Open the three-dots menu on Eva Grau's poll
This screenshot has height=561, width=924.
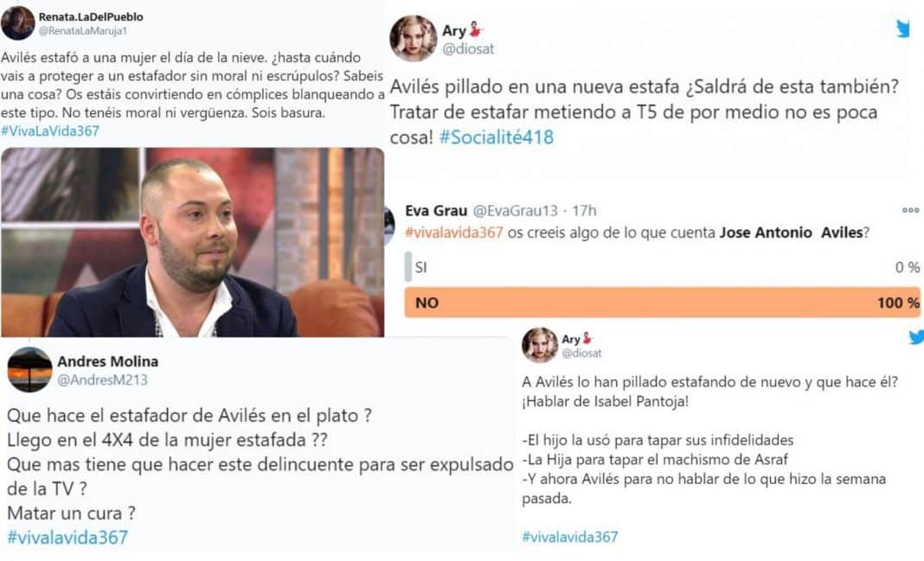(910, 210)
